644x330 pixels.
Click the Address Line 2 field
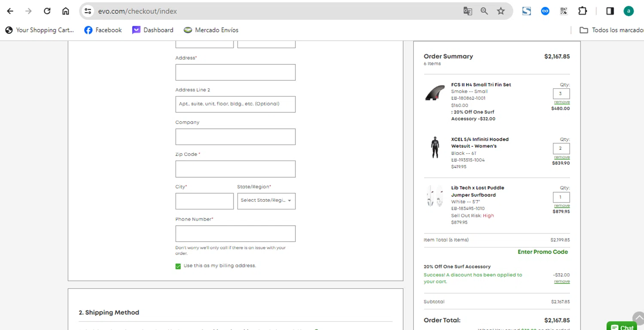235,104
